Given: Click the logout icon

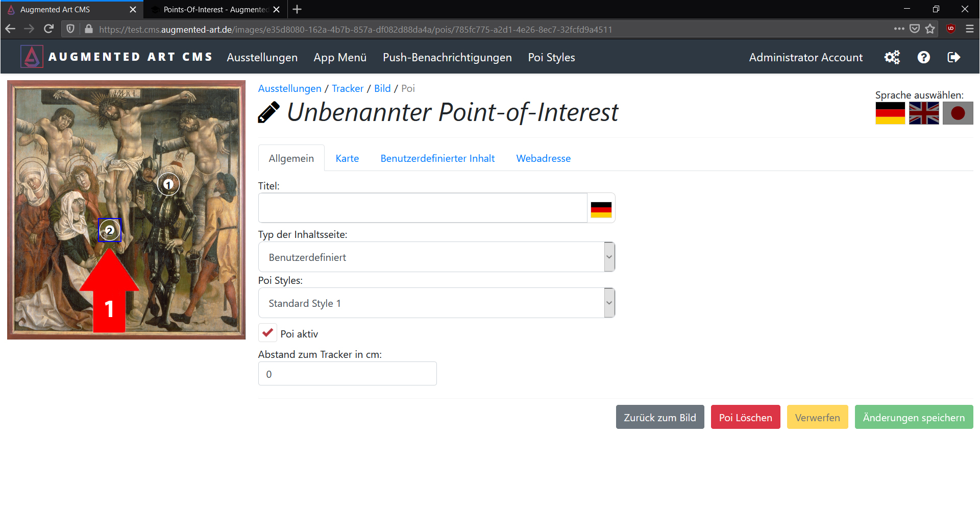Looking at the screenshot, I should coord(953,57).
